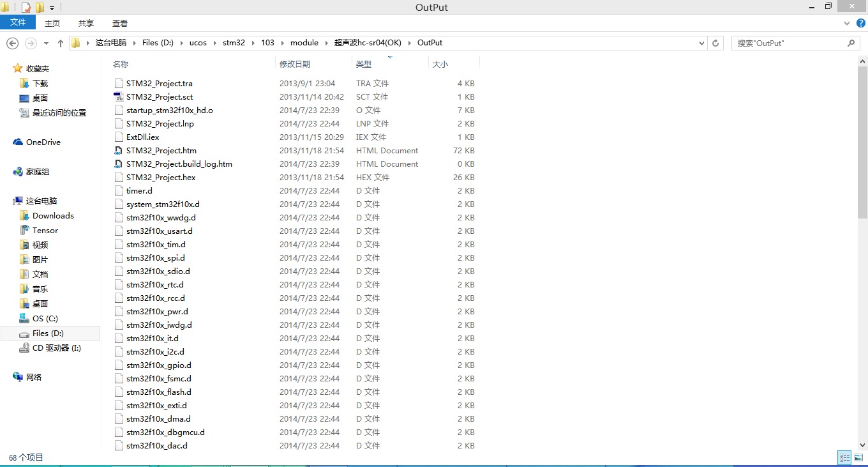Open the breadcrumb arrow after ucos
The height and width of the screenshot is (467, 868).
215,43
